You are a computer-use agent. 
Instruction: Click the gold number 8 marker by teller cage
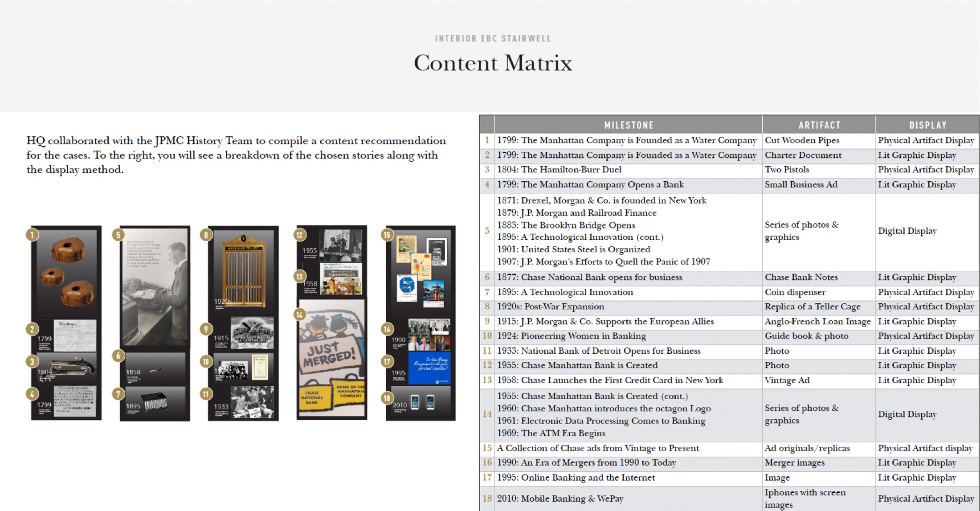click(206, 235)
